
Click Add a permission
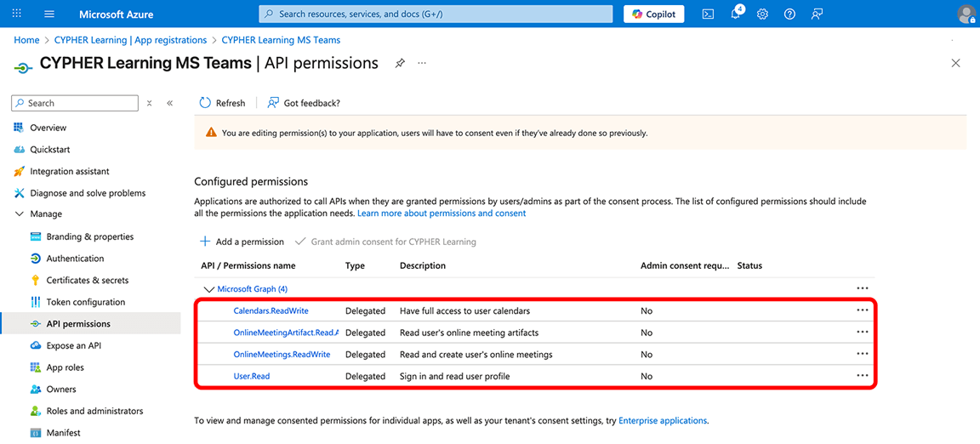point(242,242)
